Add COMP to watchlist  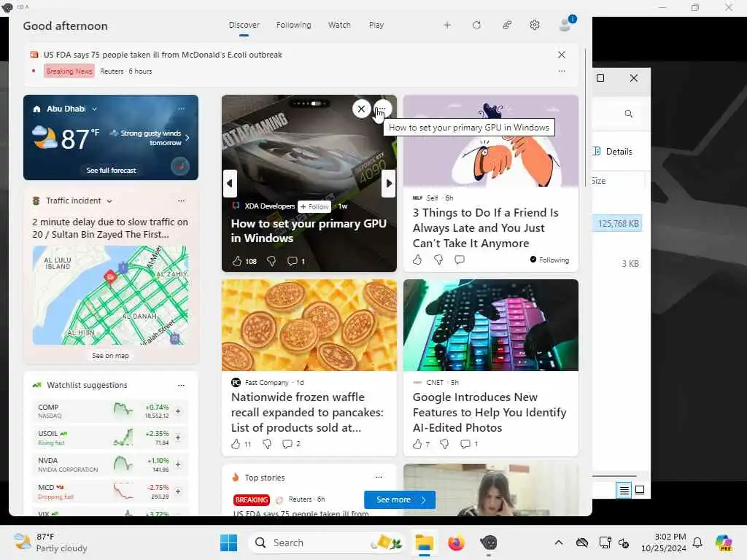coord(178,411)
